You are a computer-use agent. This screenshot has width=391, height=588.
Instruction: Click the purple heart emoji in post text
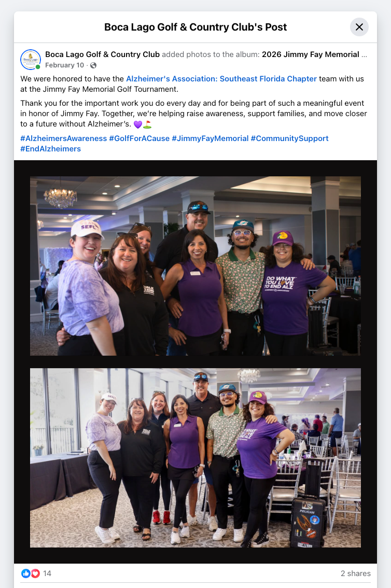pos(138,124)
